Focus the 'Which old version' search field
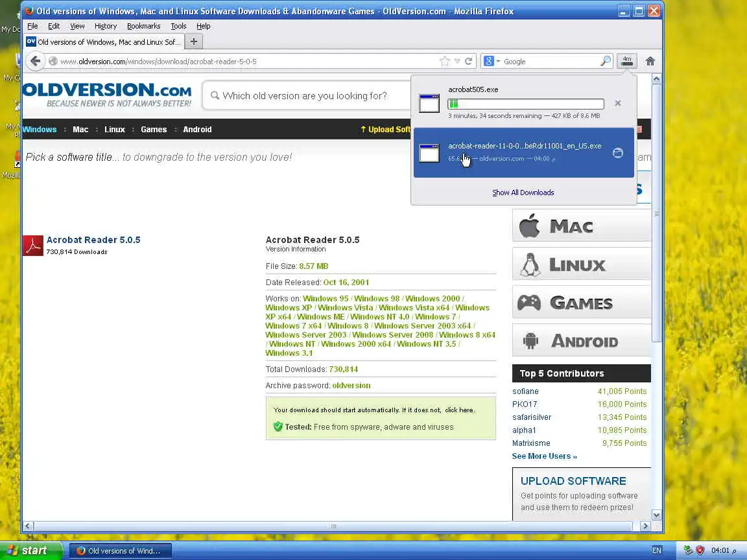Screen dimensions: 747x560 point(305,96)
